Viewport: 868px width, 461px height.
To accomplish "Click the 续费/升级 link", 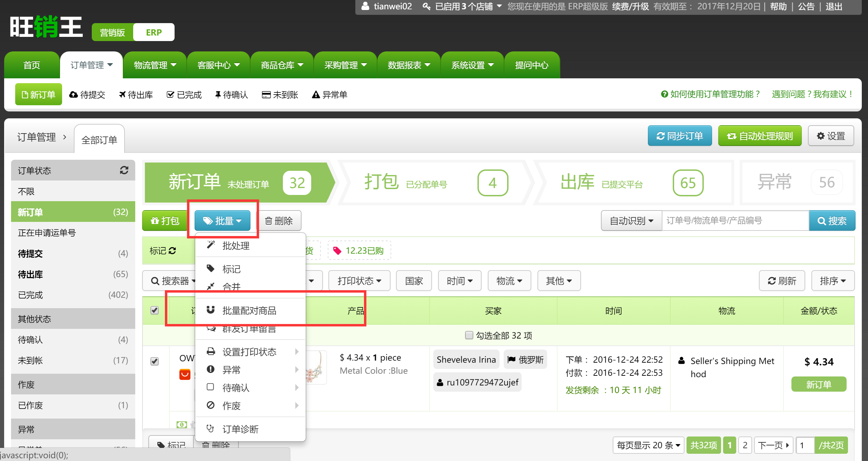I will pyautogui.click(x=630, y=6).
